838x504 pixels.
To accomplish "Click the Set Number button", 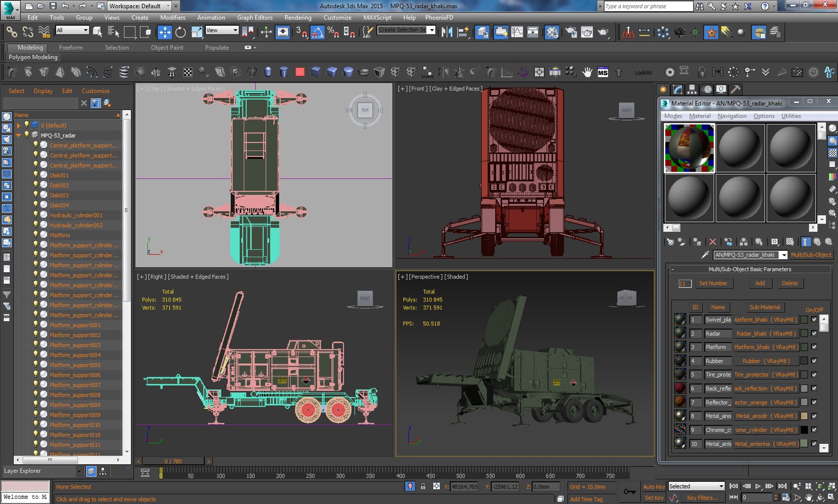I will (x=713, y=283).
